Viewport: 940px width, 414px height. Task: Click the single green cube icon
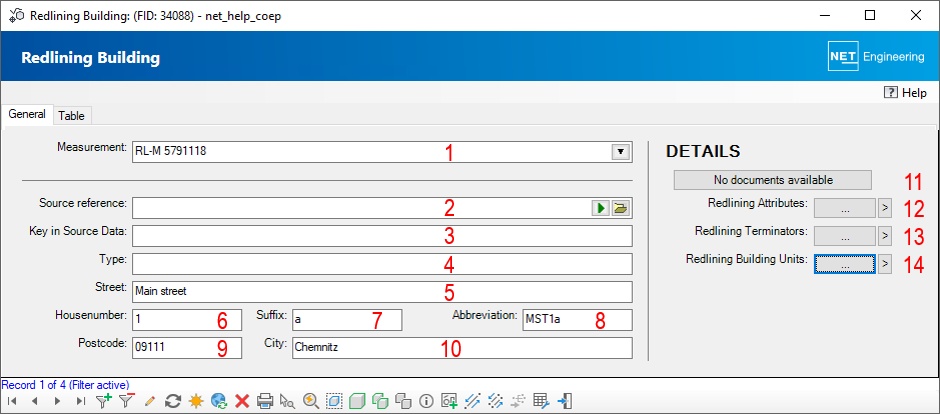coord(357,401)
